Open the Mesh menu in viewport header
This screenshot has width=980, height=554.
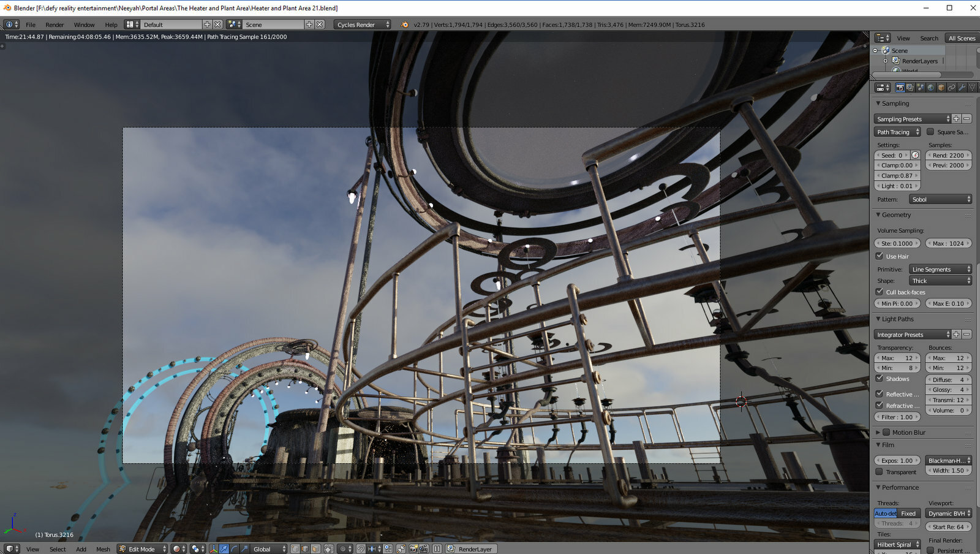click(103, 549)
